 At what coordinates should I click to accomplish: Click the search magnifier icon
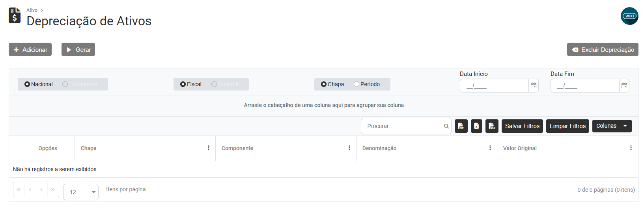pyautogui.click(x=446, y=126)
